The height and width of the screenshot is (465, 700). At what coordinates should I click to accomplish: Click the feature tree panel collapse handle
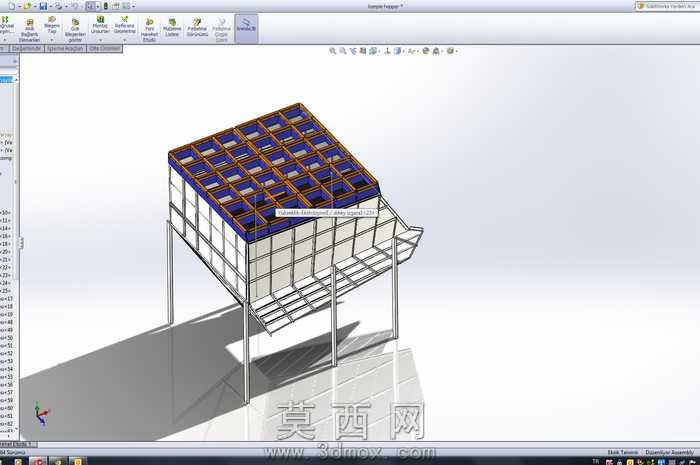click(21, 243)
